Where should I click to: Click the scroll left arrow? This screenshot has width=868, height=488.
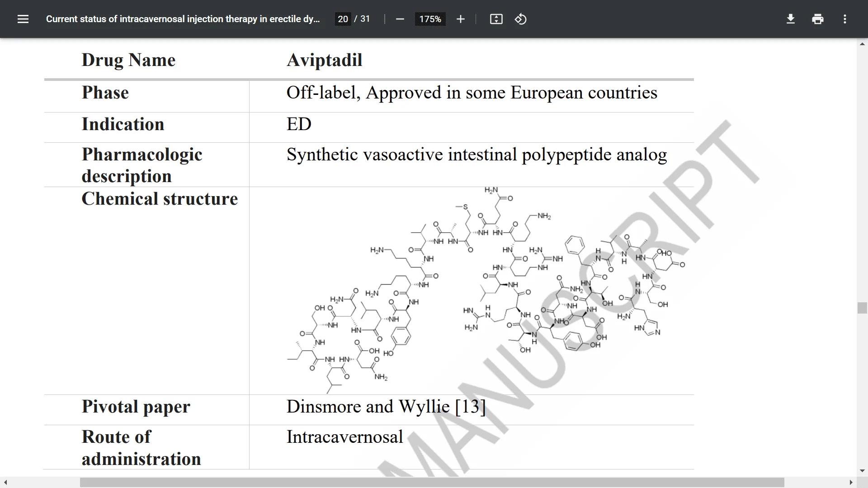click(x=5, y=483)
